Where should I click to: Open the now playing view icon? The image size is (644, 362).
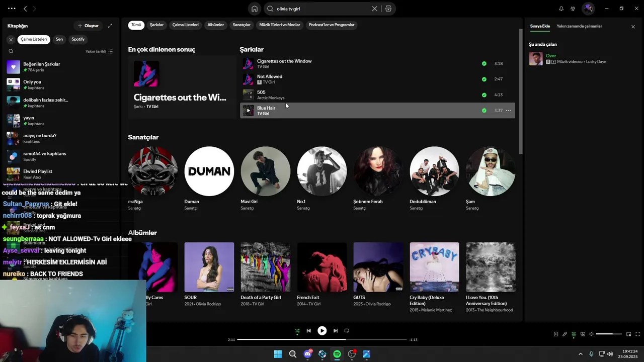(555, 334)
